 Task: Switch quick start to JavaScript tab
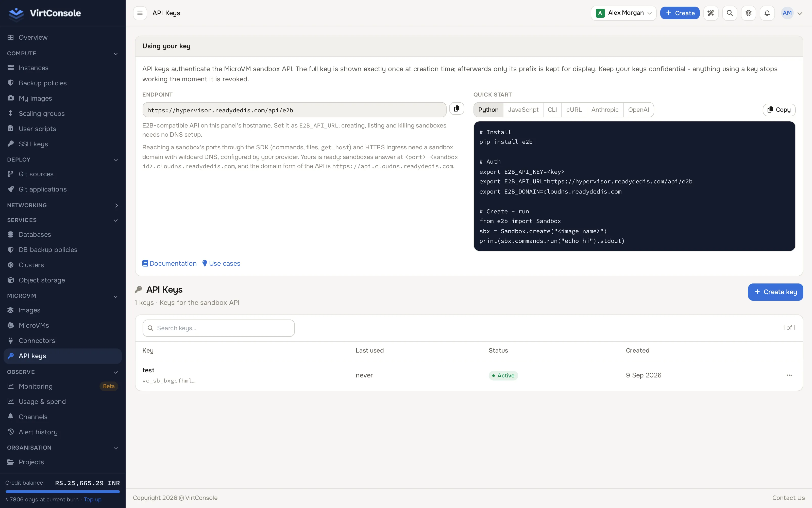(523, 110)
